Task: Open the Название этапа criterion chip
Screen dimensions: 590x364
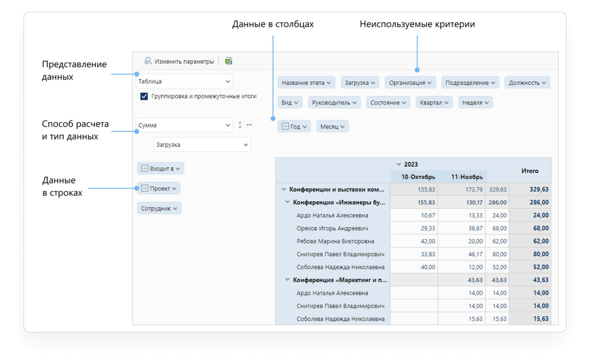Action: pyautogui.click(x=306, y=83)
